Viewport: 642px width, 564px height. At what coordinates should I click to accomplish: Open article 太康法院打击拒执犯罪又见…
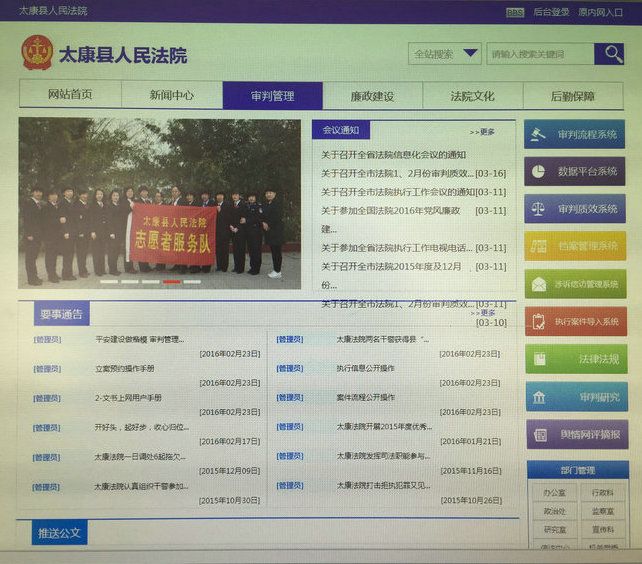(383, 485)
